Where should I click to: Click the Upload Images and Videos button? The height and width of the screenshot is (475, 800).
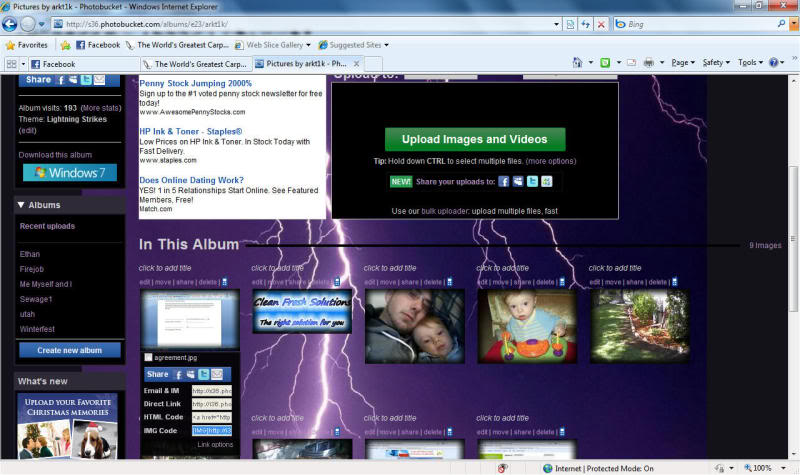pos(474,139)
